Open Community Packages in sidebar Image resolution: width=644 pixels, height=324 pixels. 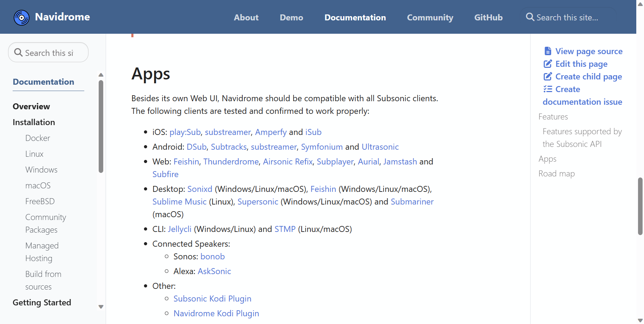tap(46, 223)
